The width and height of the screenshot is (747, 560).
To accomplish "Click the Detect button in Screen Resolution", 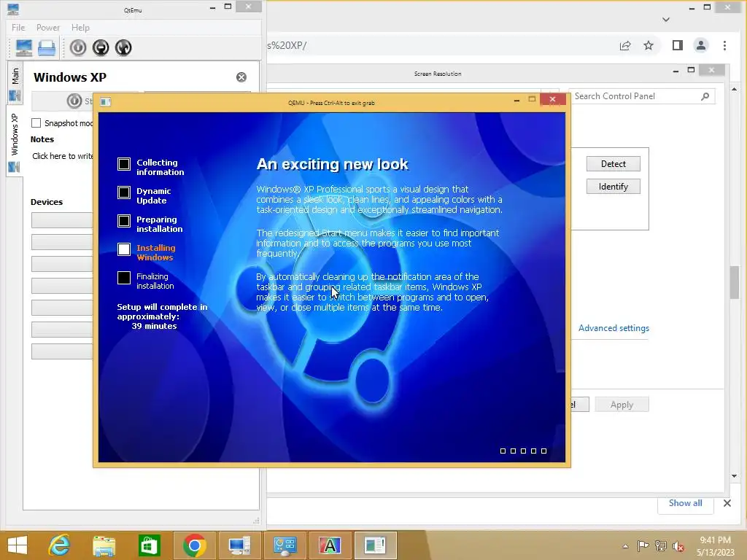I will [613, 164].
